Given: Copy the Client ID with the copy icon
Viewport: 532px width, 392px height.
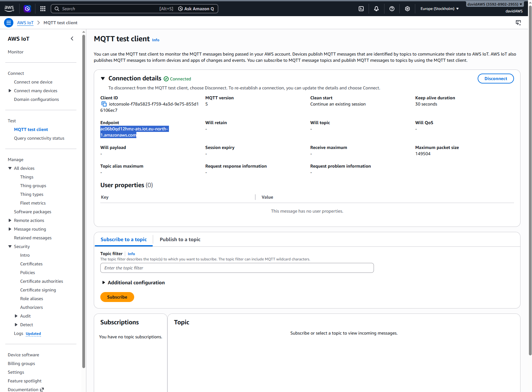Looking at the screenshot, I should point(104,104).
